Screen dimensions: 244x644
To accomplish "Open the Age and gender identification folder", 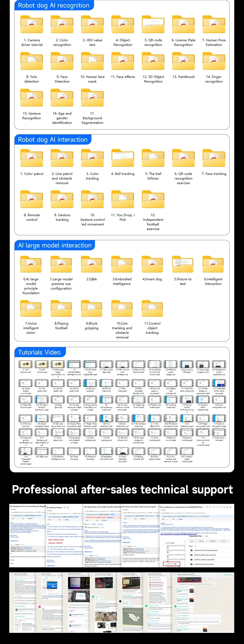I will (x=62, y=98).
